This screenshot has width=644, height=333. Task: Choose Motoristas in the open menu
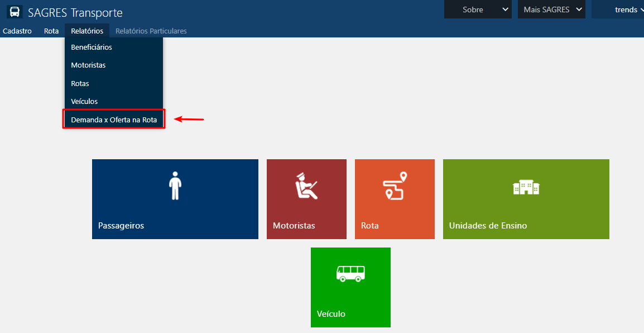(88, 65)
